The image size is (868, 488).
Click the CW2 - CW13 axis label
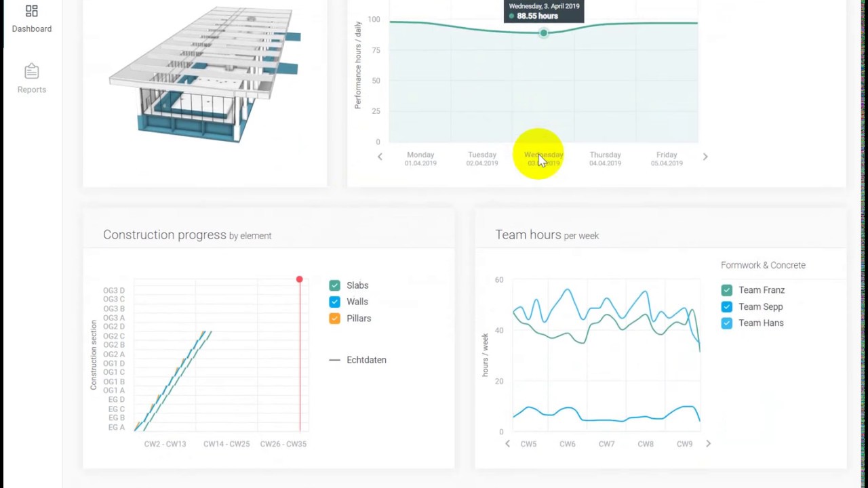coord(165,444)
